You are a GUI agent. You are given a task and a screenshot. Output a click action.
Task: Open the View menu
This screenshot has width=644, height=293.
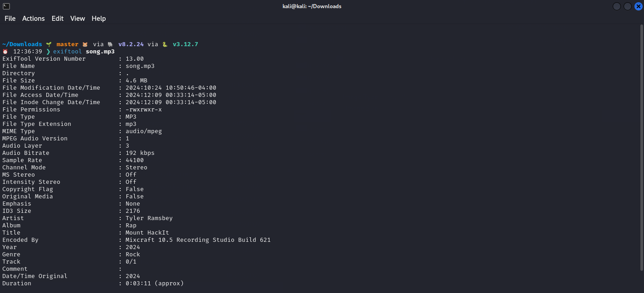pos(78,19)
